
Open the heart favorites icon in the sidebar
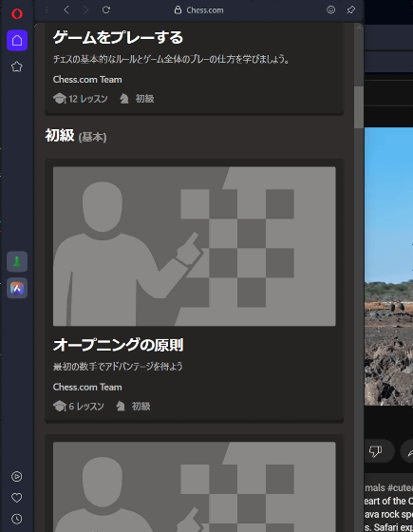17,498
